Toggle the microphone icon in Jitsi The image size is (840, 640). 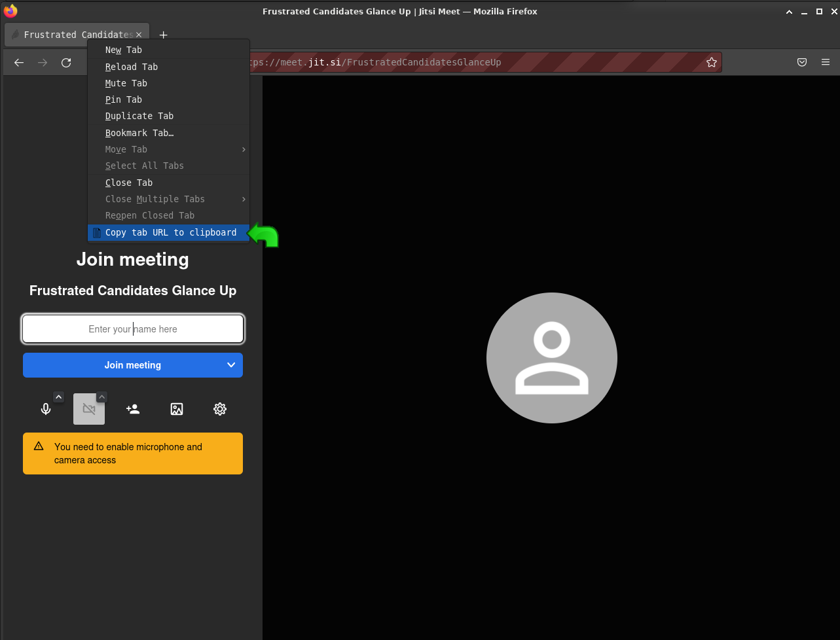tap(46, 409)
